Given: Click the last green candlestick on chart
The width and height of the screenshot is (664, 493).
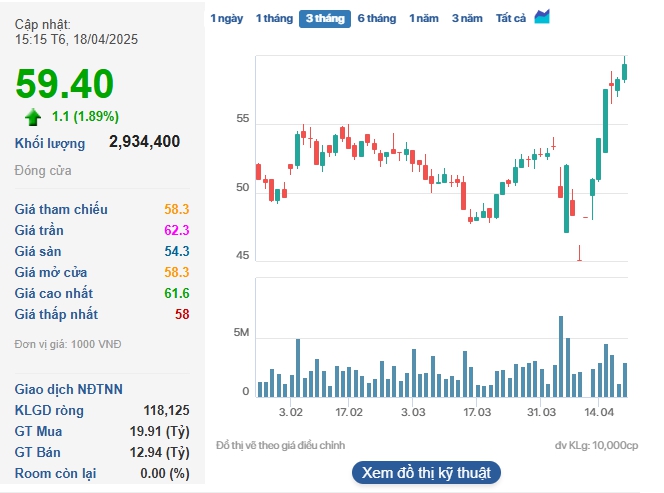Looking at the screenshot, I should (x=624, y=70).
